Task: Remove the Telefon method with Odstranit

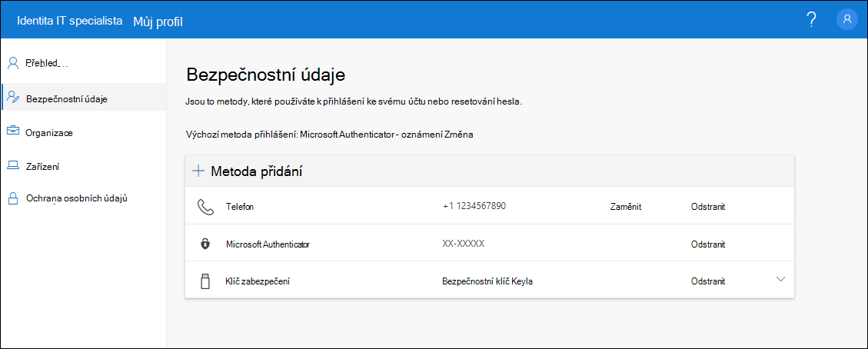Action: point(708,207)
